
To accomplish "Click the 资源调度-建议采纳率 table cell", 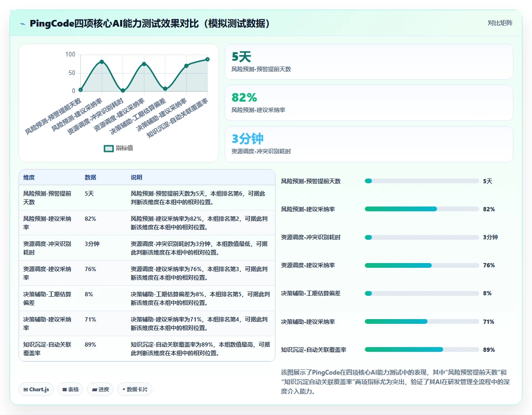I will [47, 273].
